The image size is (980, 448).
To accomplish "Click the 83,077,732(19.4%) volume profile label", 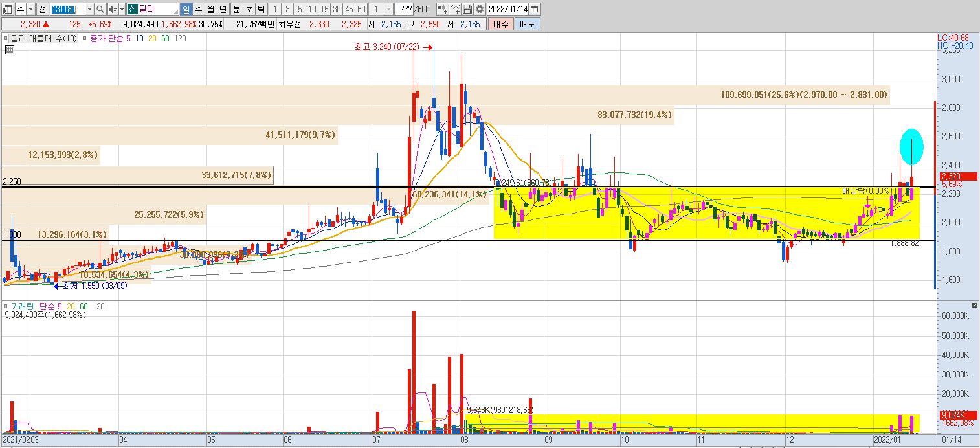I will click(x=634, y=115).
